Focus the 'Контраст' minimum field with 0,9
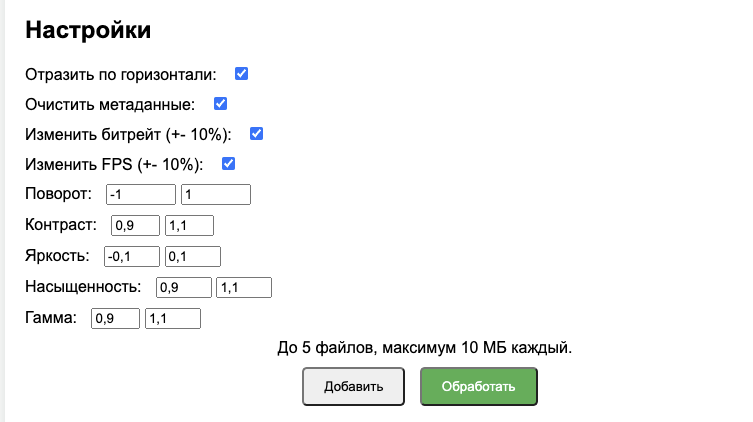 [x=135, y=226]
